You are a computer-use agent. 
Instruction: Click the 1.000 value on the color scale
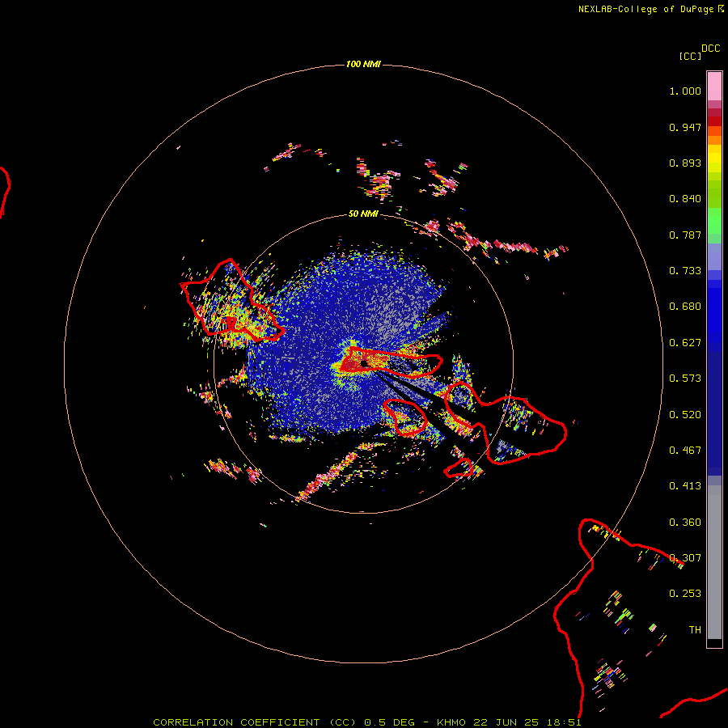point(685,91)
